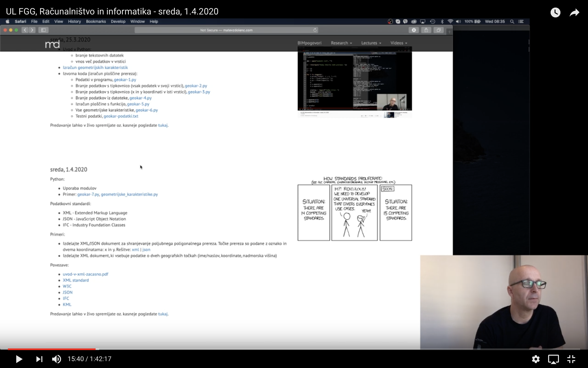
Task: Open the KML link
Action: 67,304
